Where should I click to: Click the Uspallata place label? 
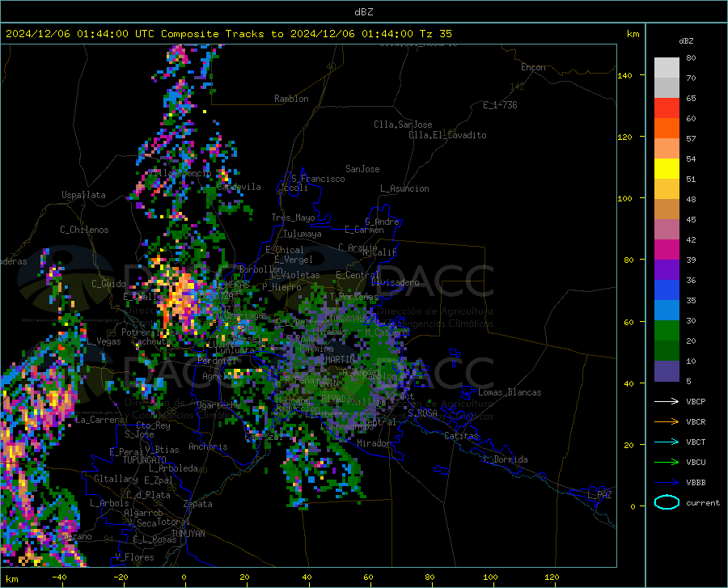coord(83,196)
